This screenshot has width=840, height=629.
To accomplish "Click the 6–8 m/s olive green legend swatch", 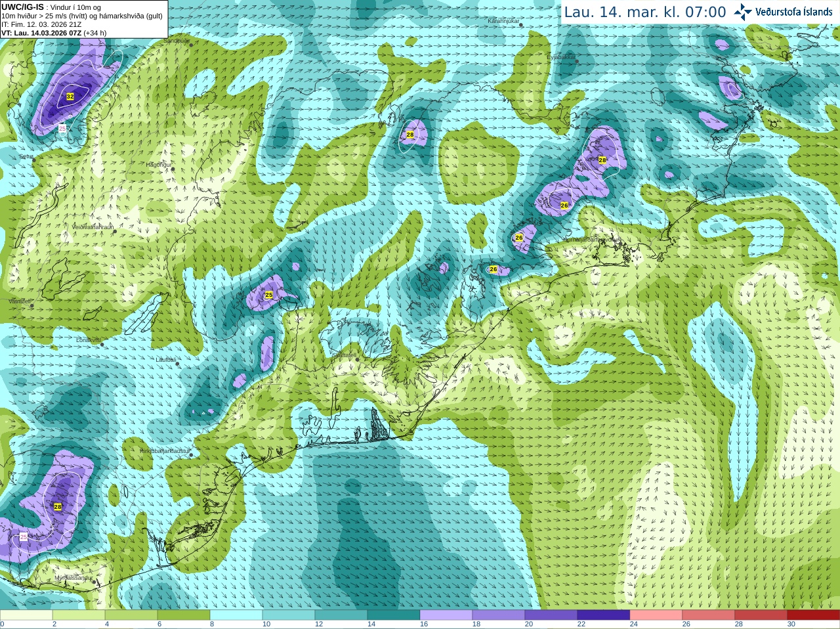I will pyautogui.click(x=184, y=615).
